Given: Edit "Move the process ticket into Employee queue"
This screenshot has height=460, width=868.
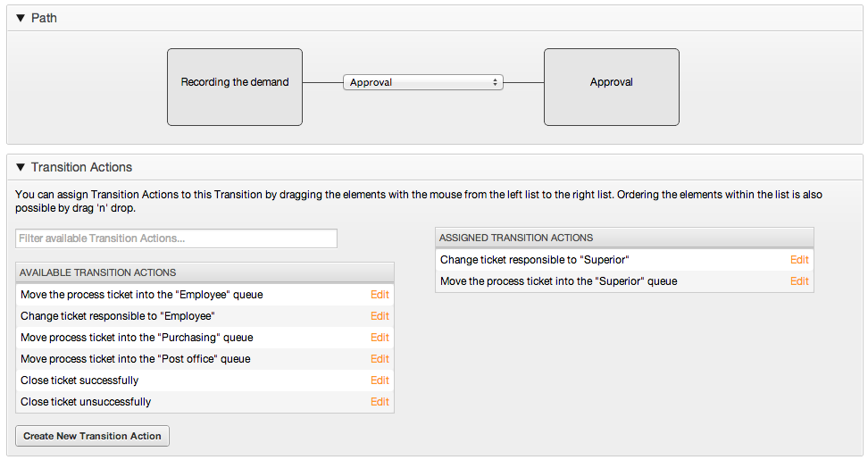Looking at the screenshot, I should pyautogui.click(x=380, y=295).
